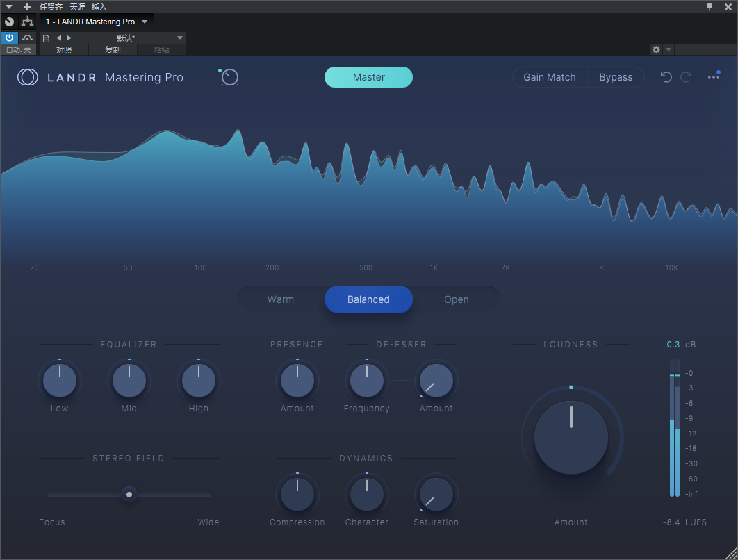Click the Presence Amount knob
Image resolution: width=738 pixels, height=560 pixels.
tap(297, 380)
